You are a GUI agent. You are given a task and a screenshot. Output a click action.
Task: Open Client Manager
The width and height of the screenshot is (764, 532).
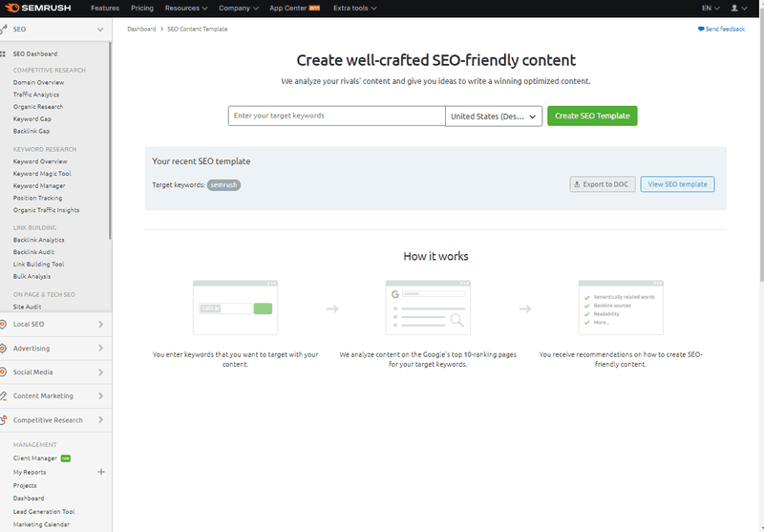tap(35, 458)
